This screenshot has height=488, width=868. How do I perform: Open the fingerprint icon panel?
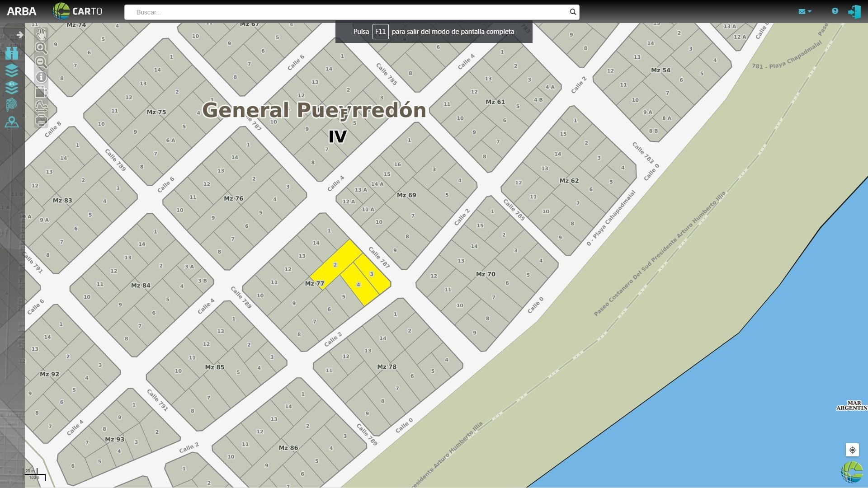click(x=12, y=105)
